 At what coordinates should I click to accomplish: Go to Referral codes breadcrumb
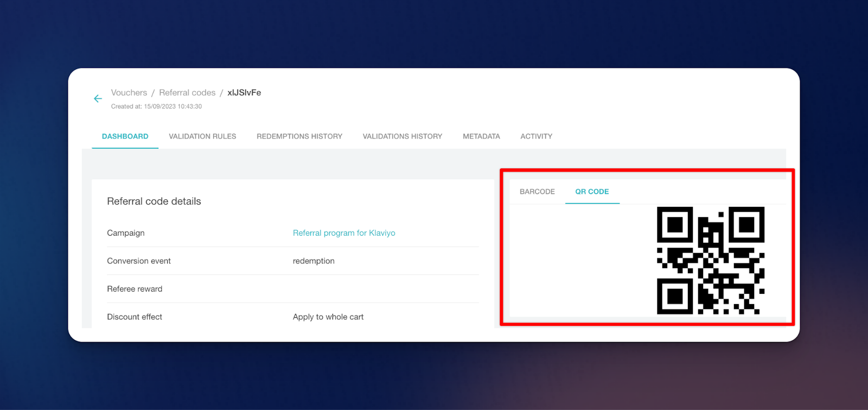(187, 93)
